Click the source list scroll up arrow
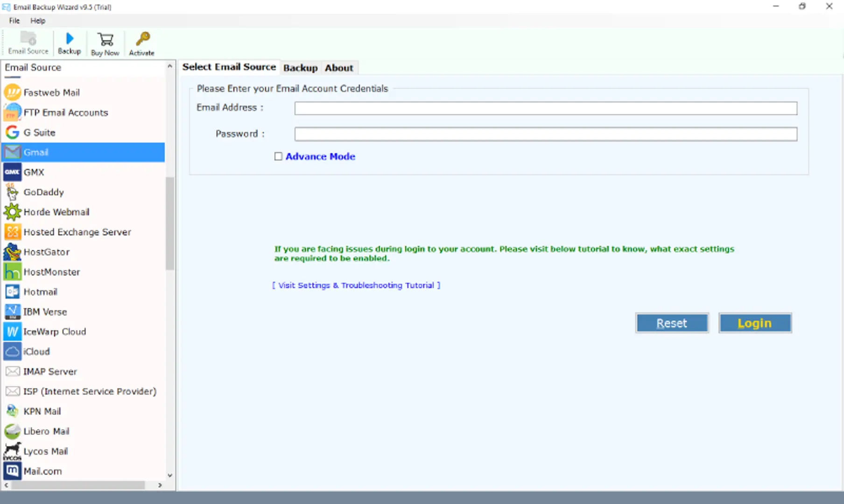The width and height of the screenshot is (844, 504). tap(170, 66)
